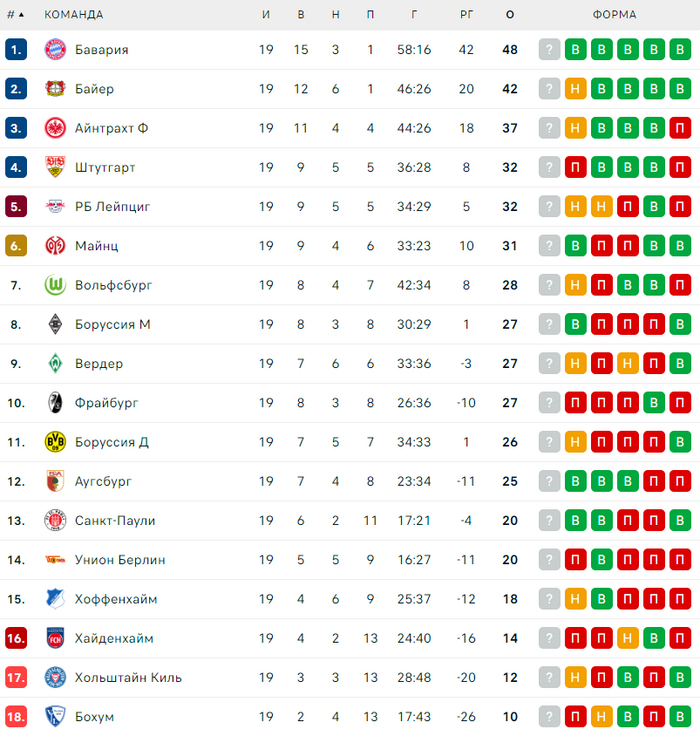Click the Bochum club logo
The width and height of the screenshot is (700, 736).
coord(55,717)
